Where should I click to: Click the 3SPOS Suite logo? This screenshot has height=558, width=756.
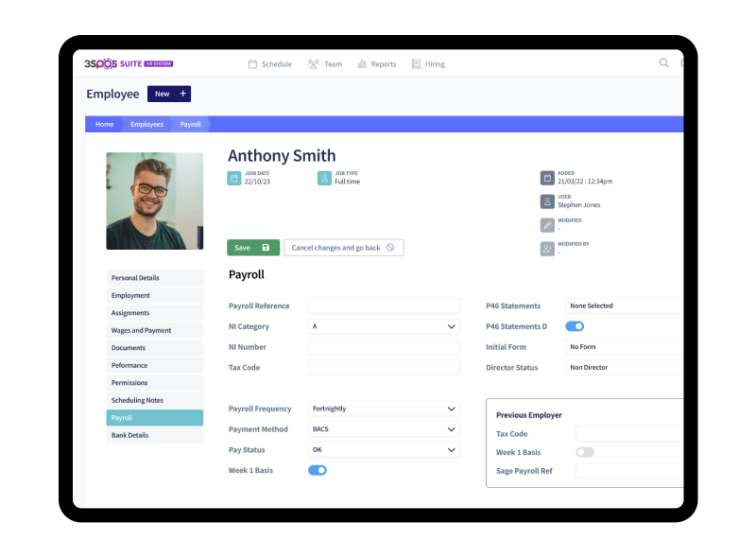coord(129,63)
